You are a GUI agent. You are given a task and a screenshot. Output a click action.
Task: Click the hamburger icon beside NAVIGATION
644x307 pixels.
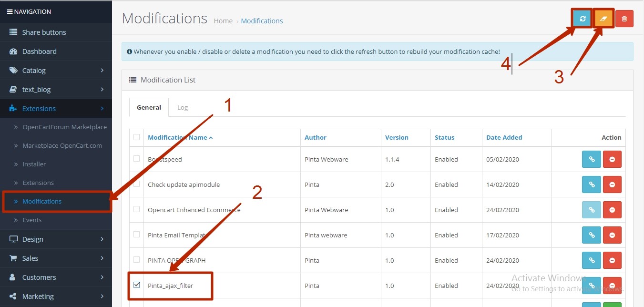(x=10, y=11)
